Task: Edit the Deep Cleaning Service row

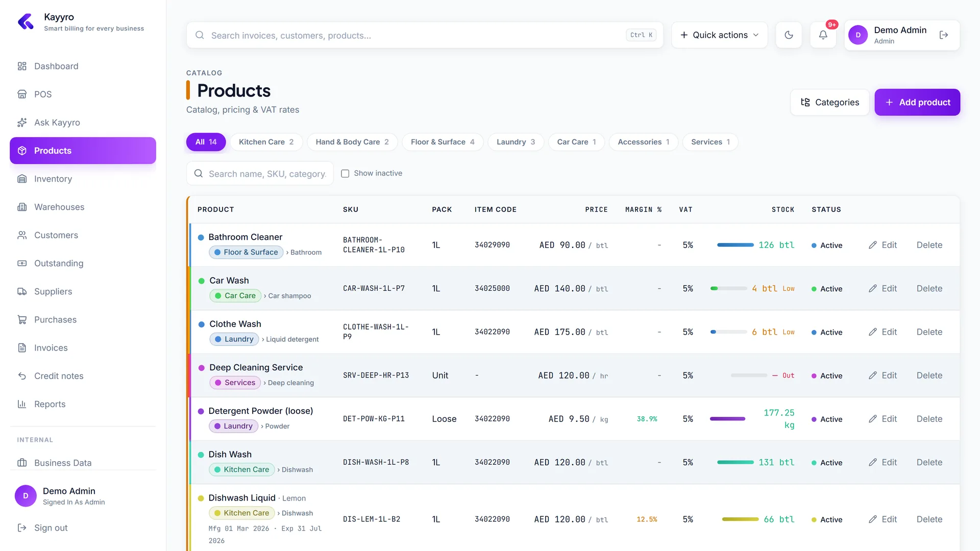Action: (883, 375)
